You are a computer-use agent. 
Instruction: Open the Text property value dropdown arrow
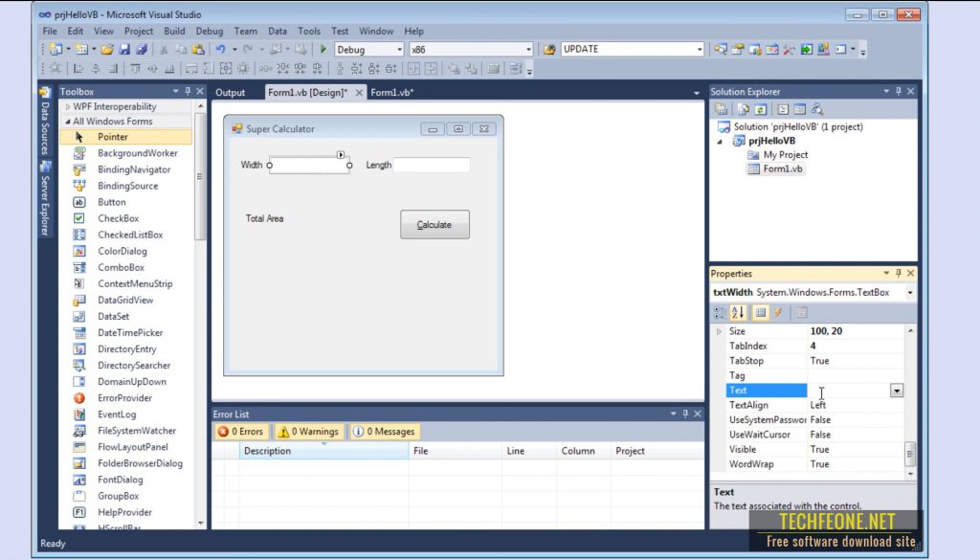pyautogui.click(x=896, y=391)
